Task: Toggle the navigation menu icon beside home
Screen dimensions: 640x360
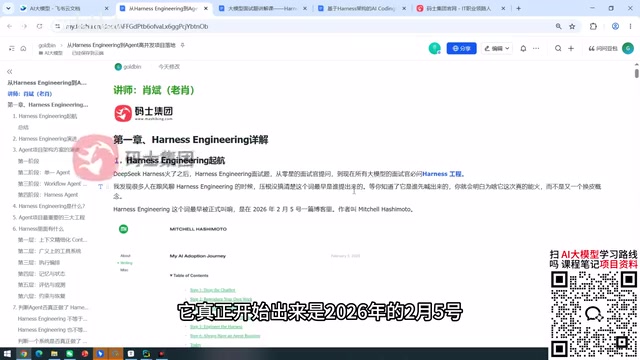Action: (x=11, y=49)
